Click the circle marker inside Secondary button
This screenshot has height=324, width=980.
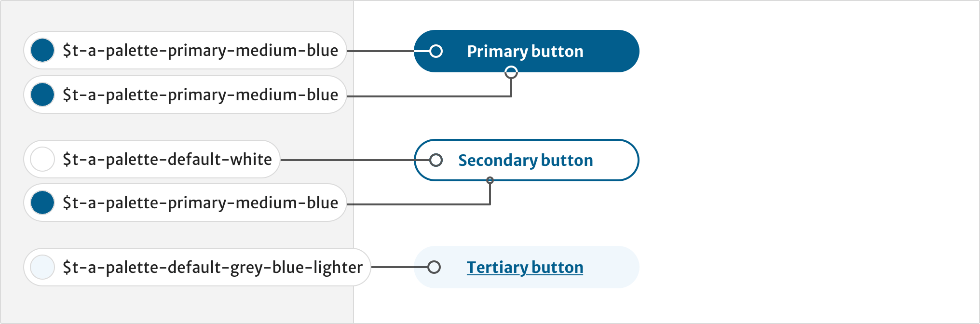pos(436,160)
